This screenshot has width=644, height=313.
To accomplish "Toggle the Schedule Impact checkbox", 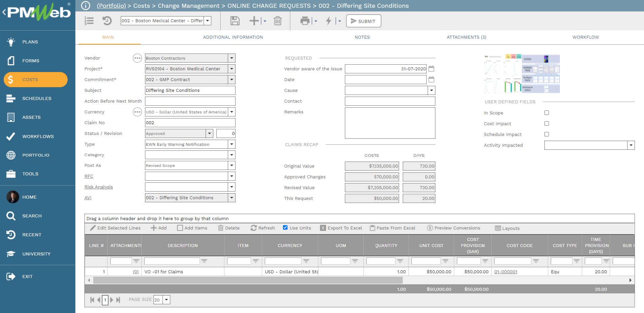I will coord(547,134).
